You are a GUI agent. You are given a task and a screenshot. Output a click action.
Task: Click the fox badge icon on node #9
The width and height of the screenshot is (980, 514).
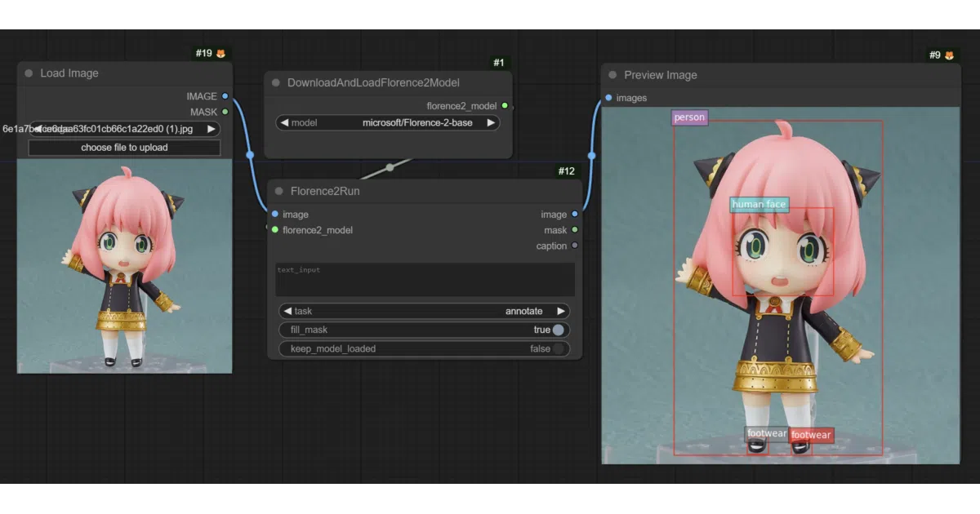point(950,55)
